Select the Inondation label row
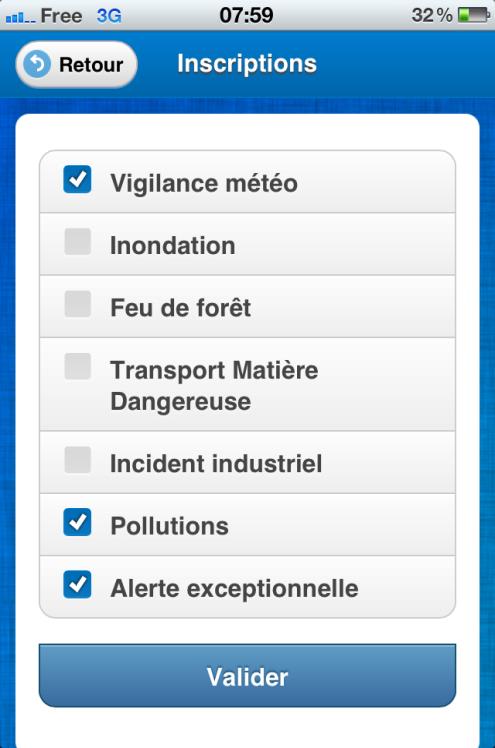This screenshot has height=748, width=495. click(248, 244)
